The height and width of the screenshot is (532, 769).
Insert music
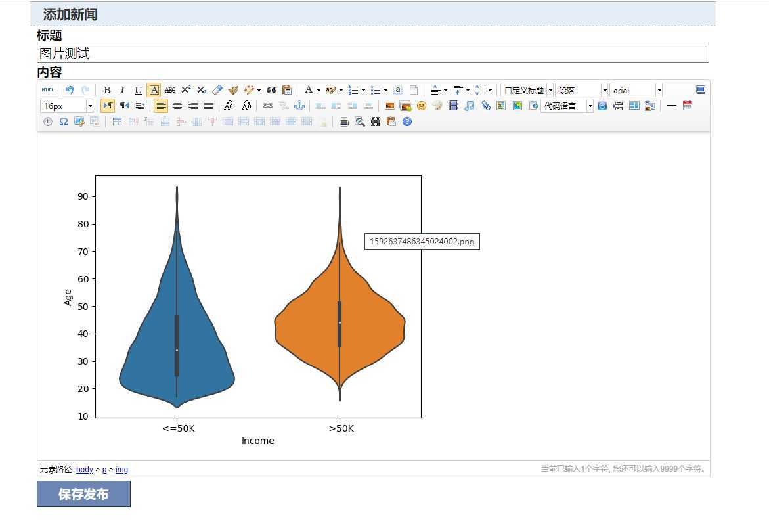(x=470, y=106)
